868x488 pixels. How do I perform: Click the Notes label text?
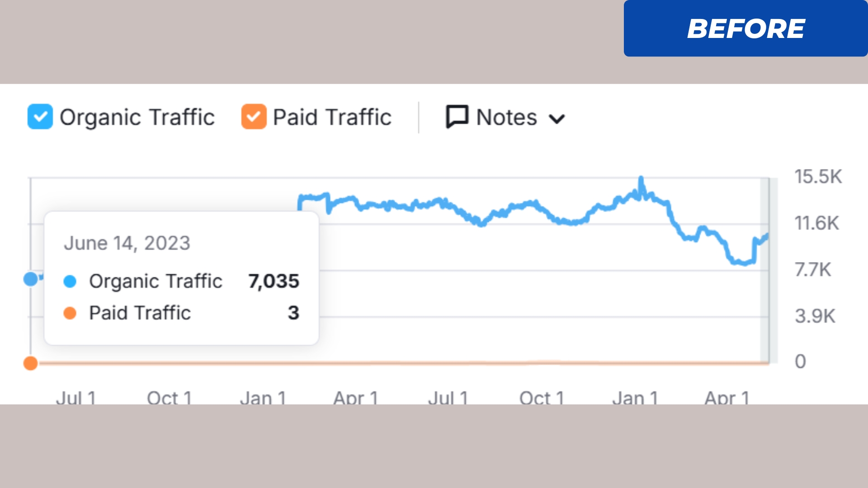click(506, 117)
